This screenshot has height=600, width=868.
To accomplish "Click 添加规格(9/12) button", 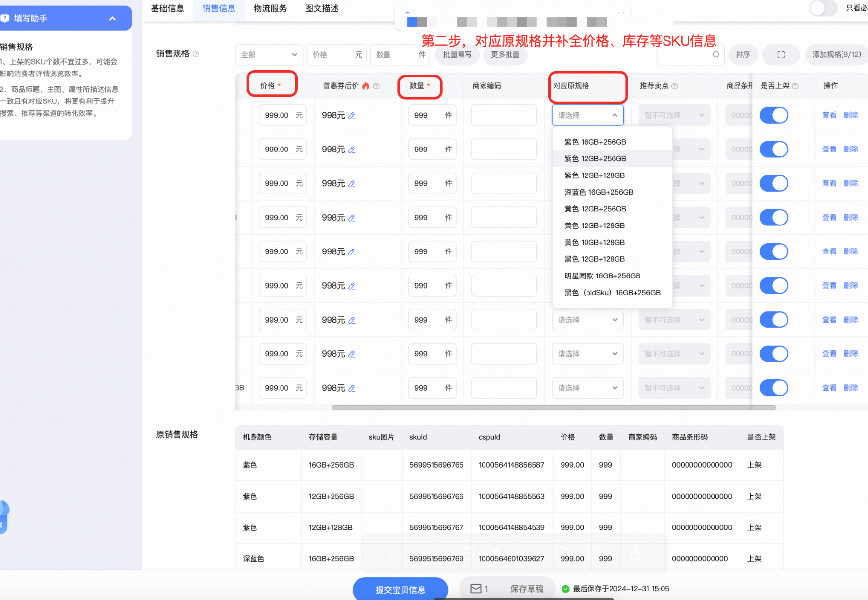I will coord(837,55).
